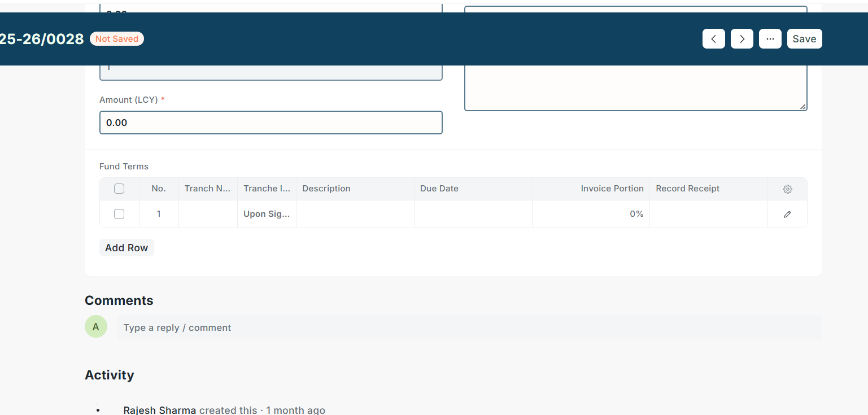This screenshot has height=415, width=868.
Task: Click the Description column header
Action: point(326,189)
